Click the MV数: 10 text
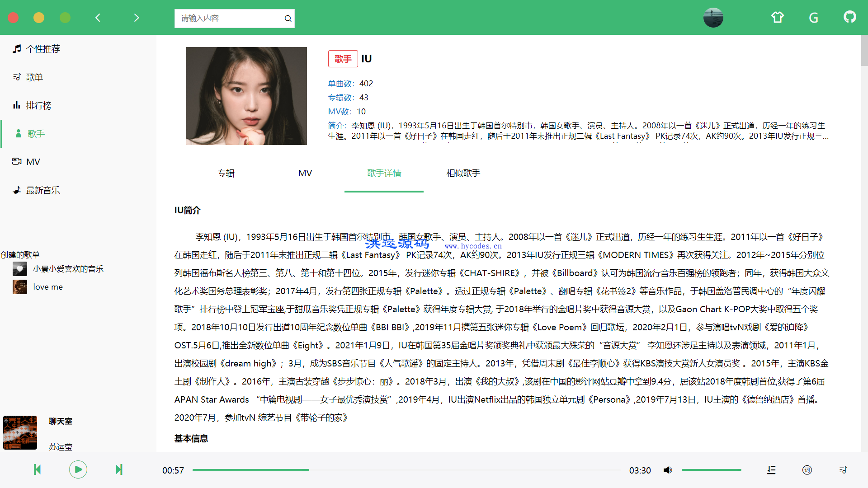868x488 pixels. (x=347, y=112)
